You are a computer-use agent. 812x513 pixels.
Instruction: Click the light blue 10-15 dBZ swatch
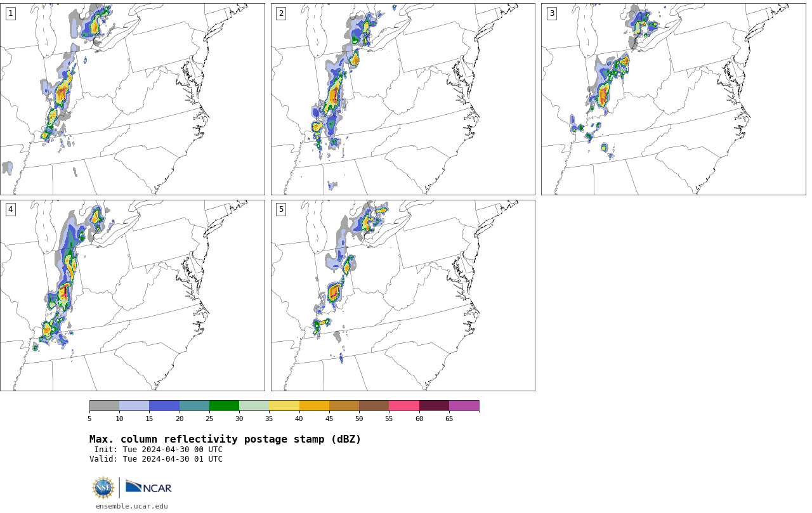[134, 406]
